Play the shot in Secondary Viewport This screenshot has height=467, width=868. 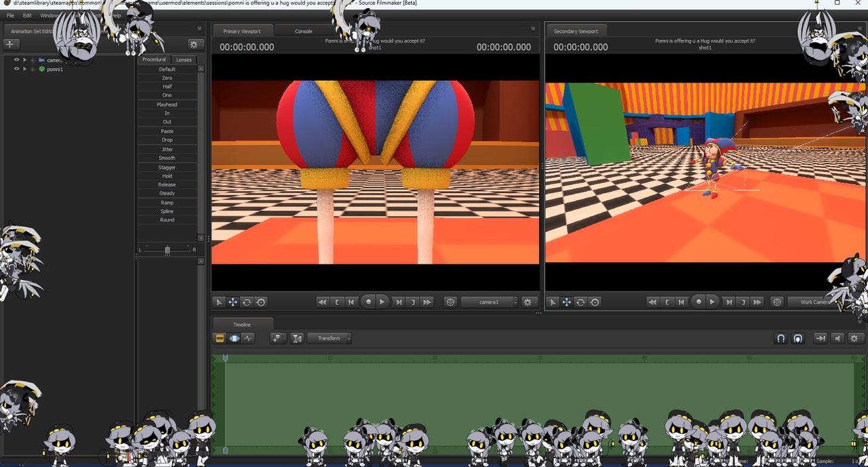coord(713,302)
